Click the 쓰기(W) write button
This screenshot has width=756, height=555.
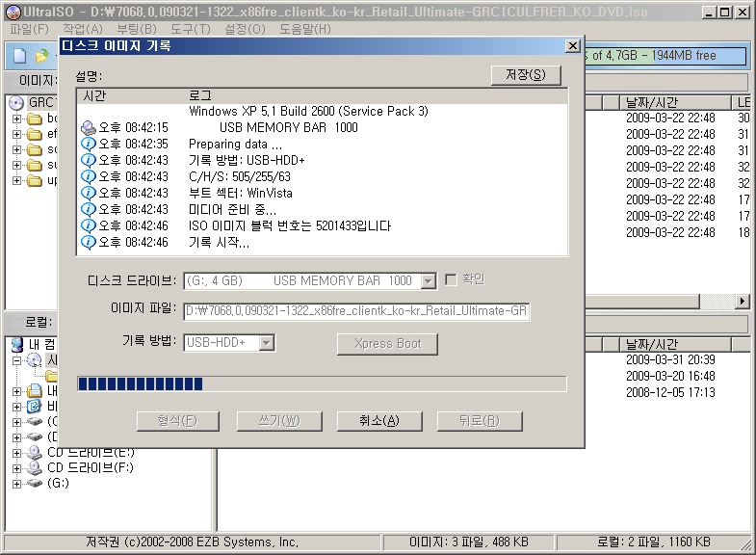coord(279,421)
